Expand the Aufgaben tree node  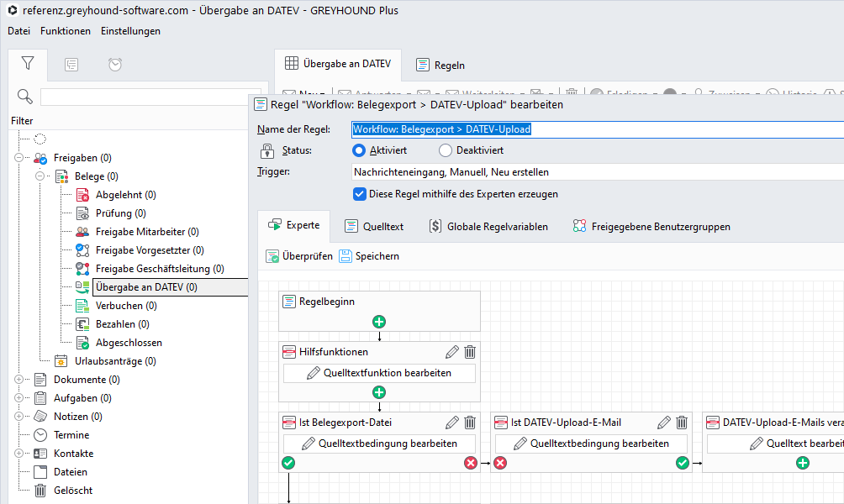tap(18, 398)
